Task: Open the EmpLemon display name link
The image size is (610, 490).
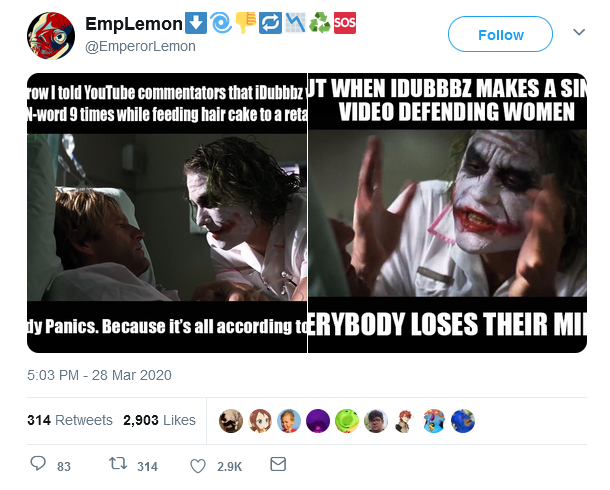Action: pyautogui.click(x=134, y=24)
